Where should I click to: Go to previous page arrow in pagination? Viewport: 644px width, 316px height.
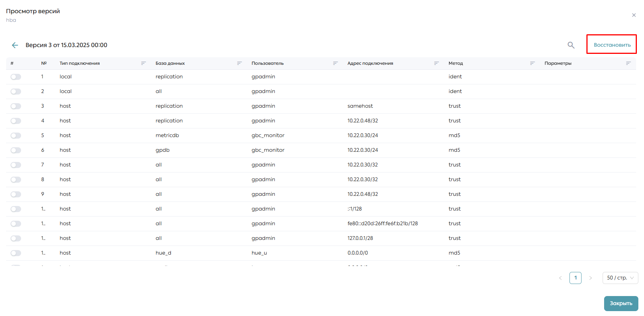click(560, 278)
